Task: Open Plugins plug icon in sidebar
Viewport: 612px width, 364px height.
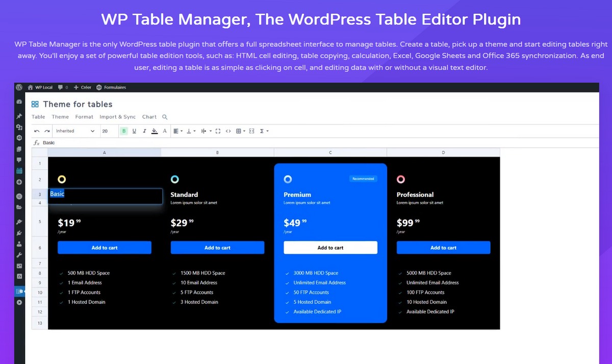Action: [x=19, y=233]
